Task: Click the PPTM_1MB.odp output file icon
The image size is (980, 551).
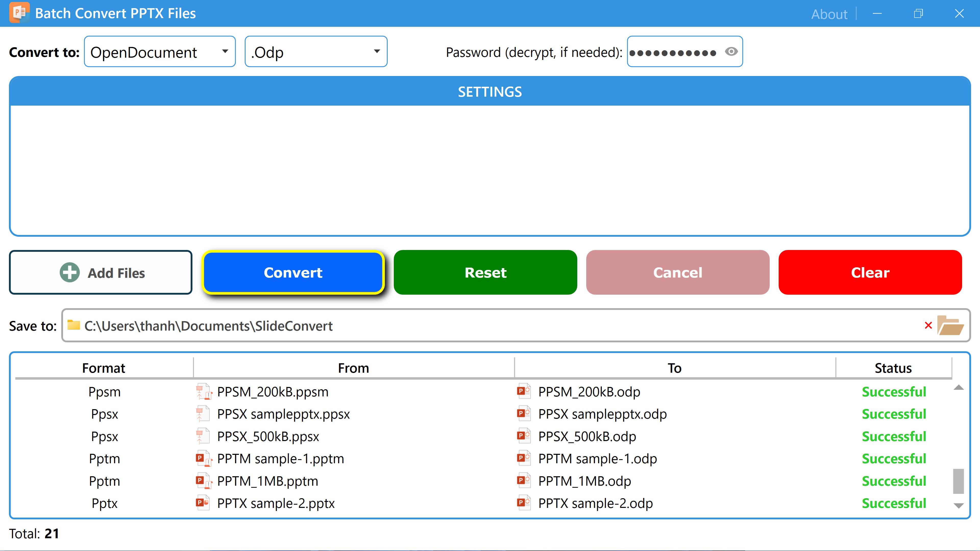Action: pyautogui.click(x=524, y=480)
